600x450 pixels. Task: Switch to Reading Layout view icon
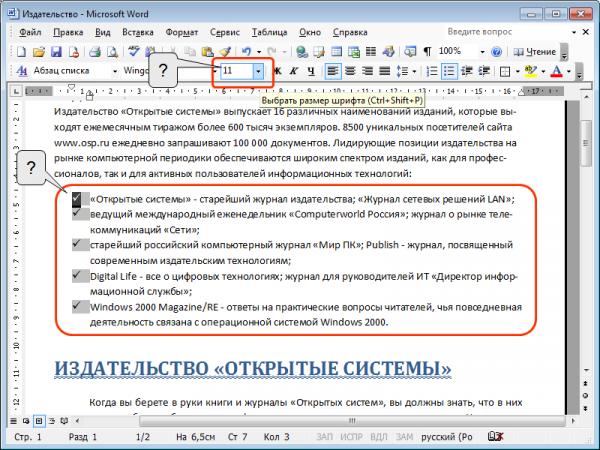click(x=64, y=421)
